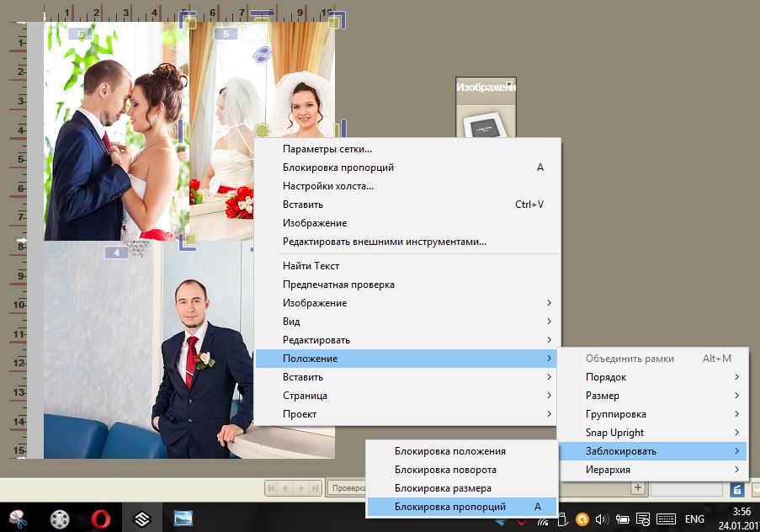Screen dimensions: 760x532
Task: Click the battery icon in system tray
Action: (x=622, y=519)
